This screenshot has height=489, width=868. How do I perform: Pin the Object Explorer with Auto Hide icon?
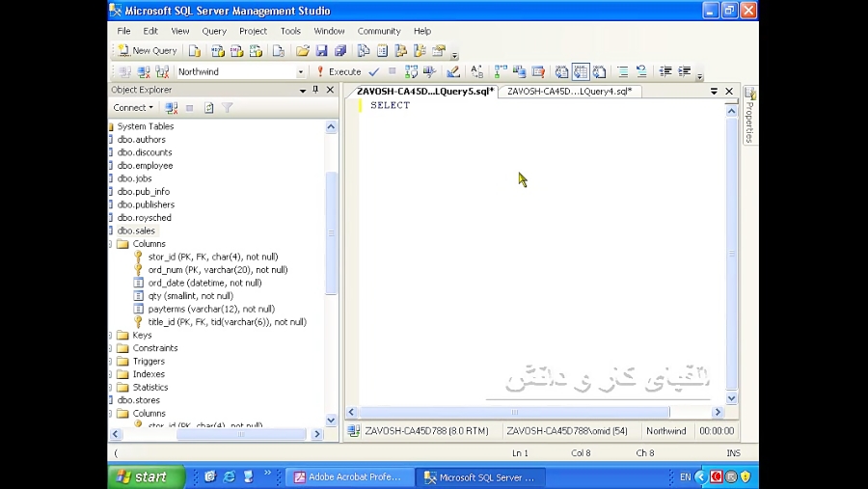pos(315,90)
